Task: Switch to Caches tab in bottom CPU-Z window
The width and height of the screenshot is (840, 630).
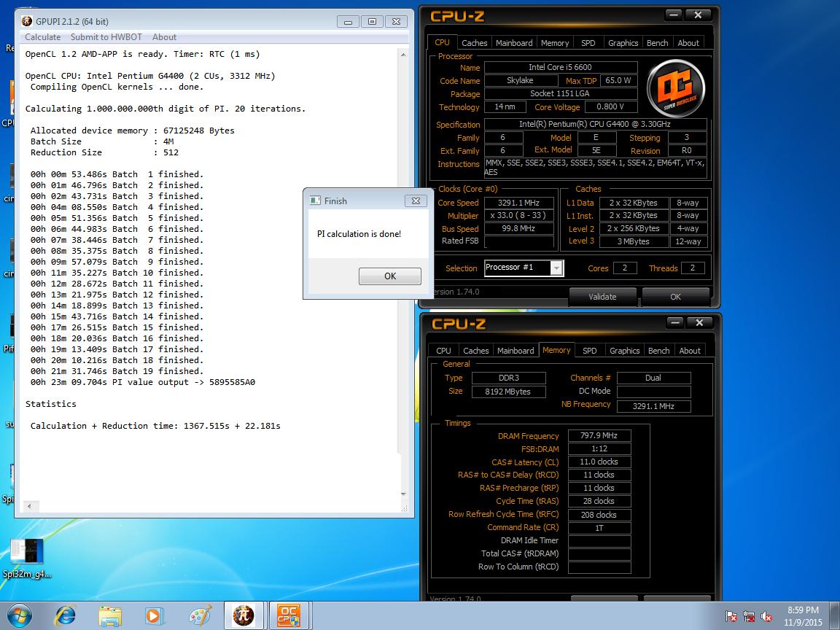Action: tap(475, 350)
